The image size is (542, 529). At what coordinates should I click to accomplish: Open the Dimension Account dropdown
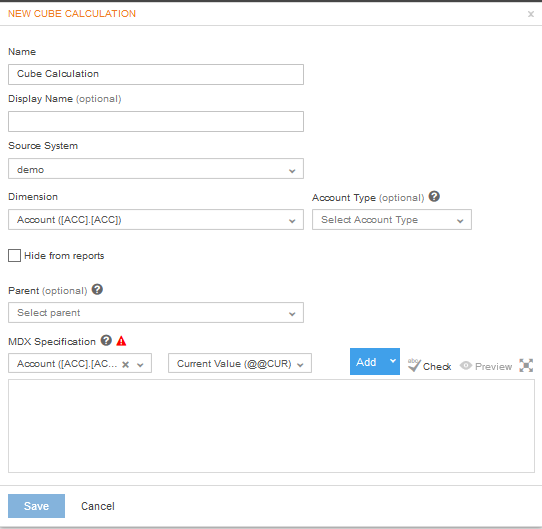pyautogui.click(x=156, y=220)
